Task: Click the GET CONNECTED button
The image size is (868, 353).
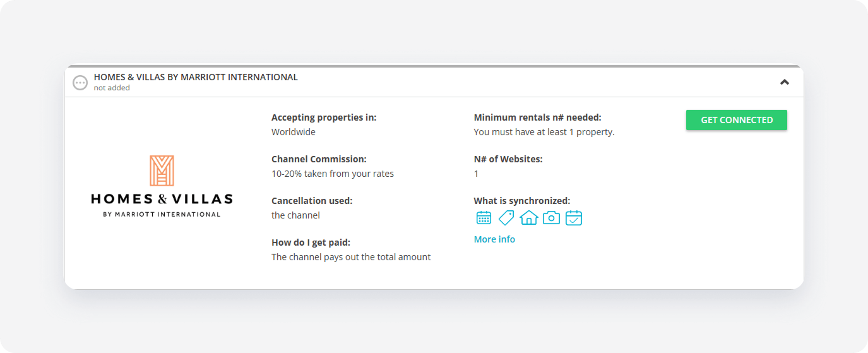Action: [x=737, y=120]
